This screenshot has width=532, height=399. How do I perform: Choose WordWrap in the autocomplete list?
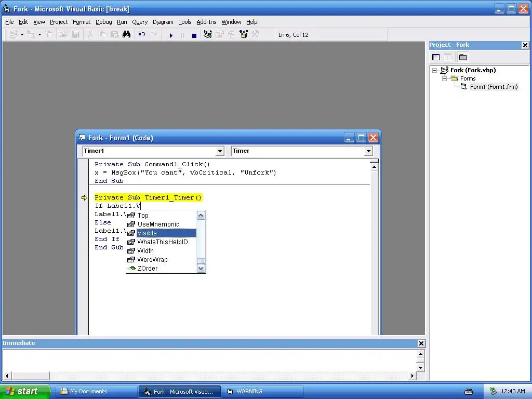coord(162,260)
